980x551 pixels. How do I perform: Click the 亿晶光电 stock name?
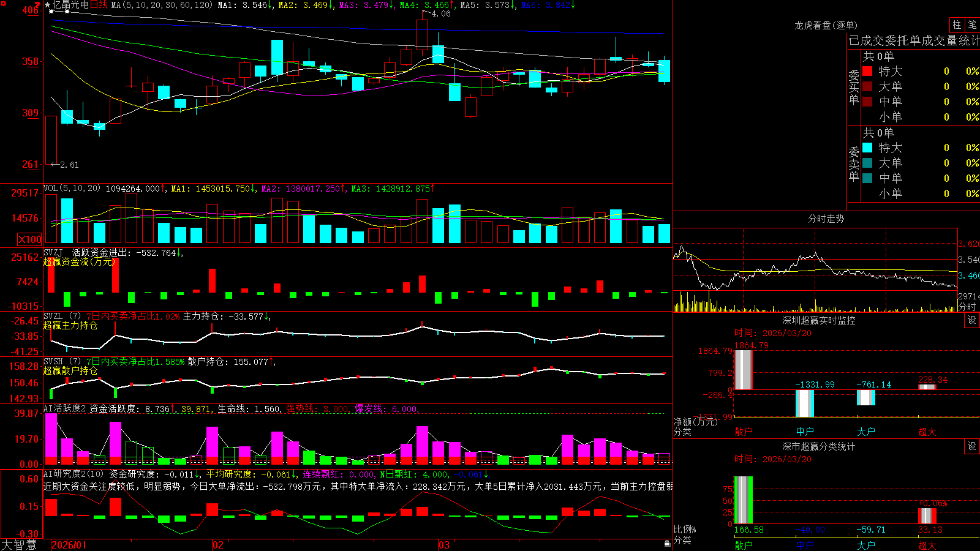70,5
